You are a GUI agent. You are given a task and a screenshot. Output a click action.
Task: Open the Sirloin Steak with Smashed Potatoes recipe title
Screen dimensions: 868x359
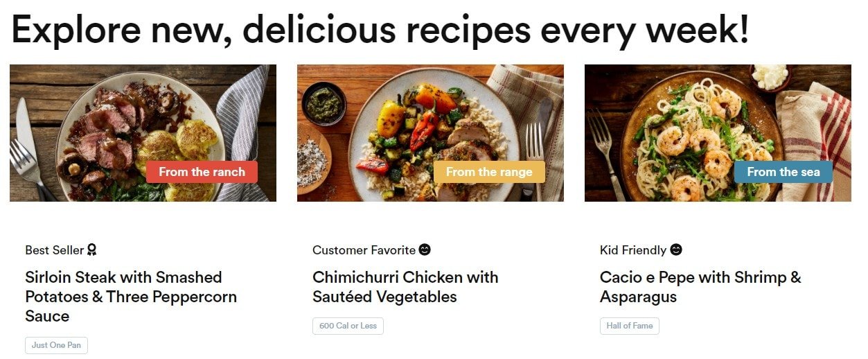pos(131,297)
